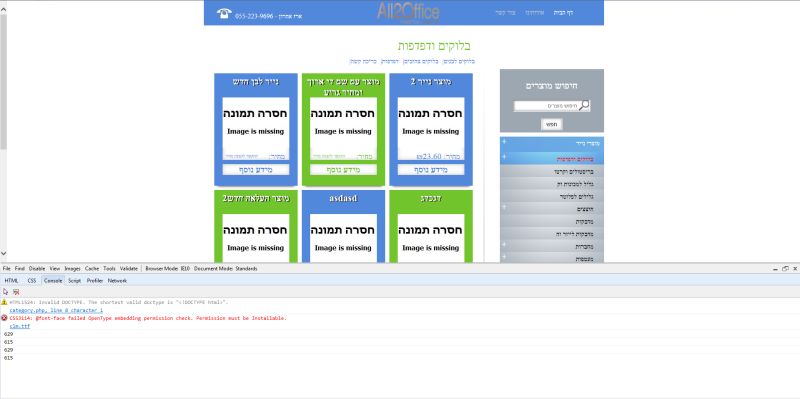Open the missing image thumbnail of asdasd product

click(343, 238)
